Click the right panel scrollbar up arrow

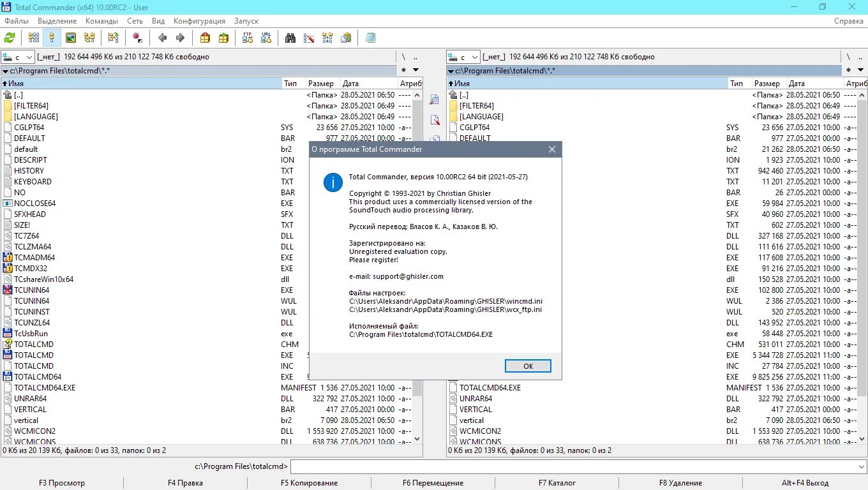point(863,94)
